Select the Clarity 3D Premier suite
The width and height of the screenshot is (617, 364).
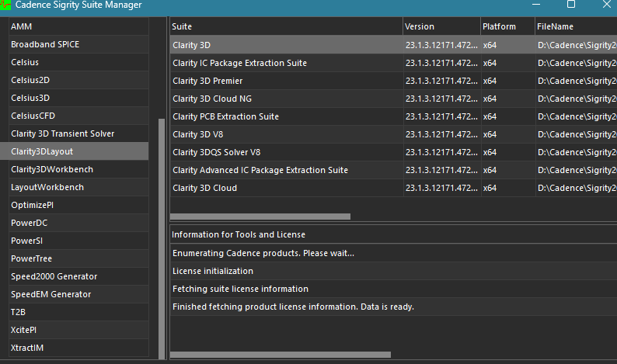coord(393,81)
